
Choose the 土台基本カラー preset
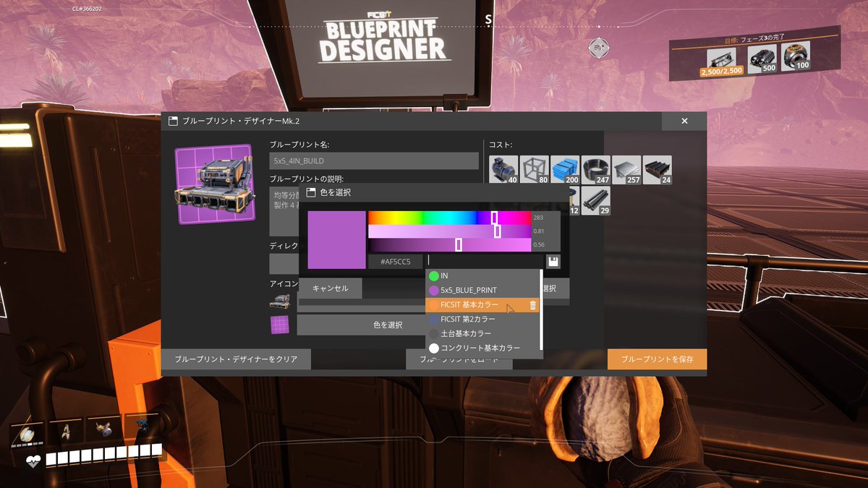[482, 333]
